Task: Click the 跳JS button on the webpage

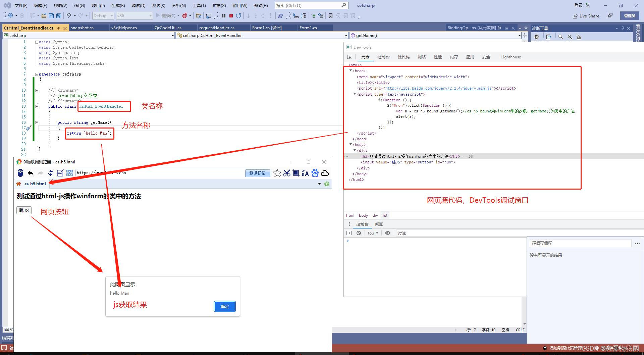Action: (x=23, y=210)
